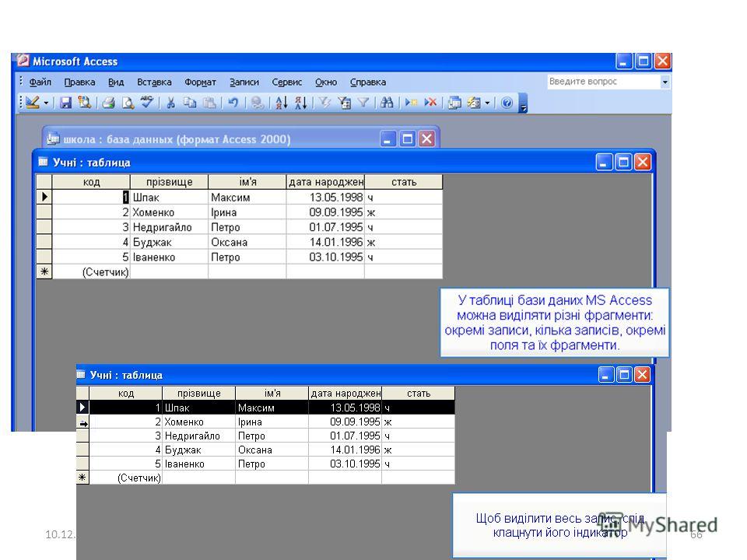
Task: Click the new-record asterisk selector in the upper table
Action: pyautogui.click(x=44, y=272)
